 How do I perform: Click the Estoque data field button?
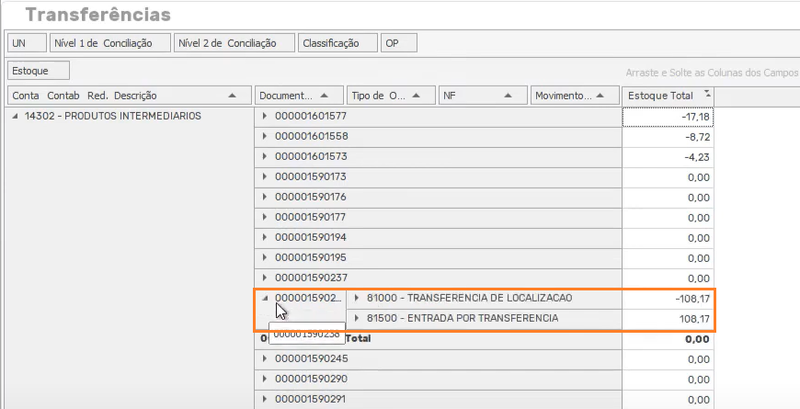pyautogui.click(x=38, y=71)
